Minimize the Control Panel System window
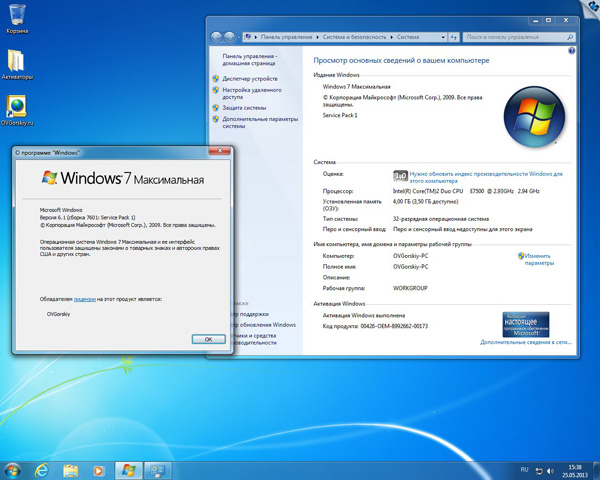The image size is (600, 480). (536, 21)
